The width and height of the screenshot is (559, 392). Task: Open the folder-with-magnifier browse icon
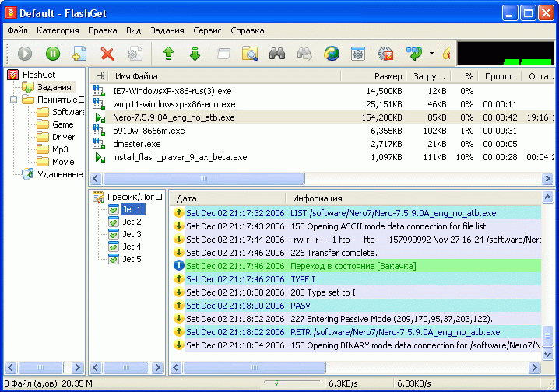click(x=250, y=54)
